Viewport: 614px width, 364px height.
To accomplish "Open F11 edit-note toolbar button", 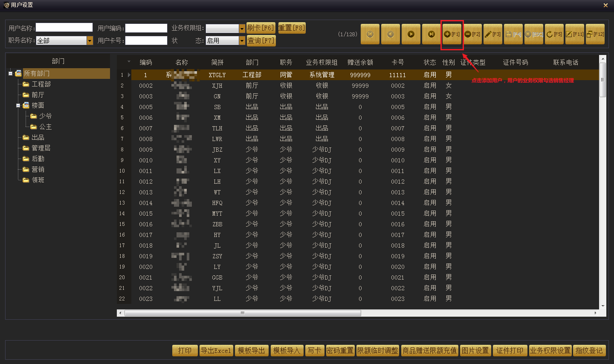I will click(x=575, y=34).
